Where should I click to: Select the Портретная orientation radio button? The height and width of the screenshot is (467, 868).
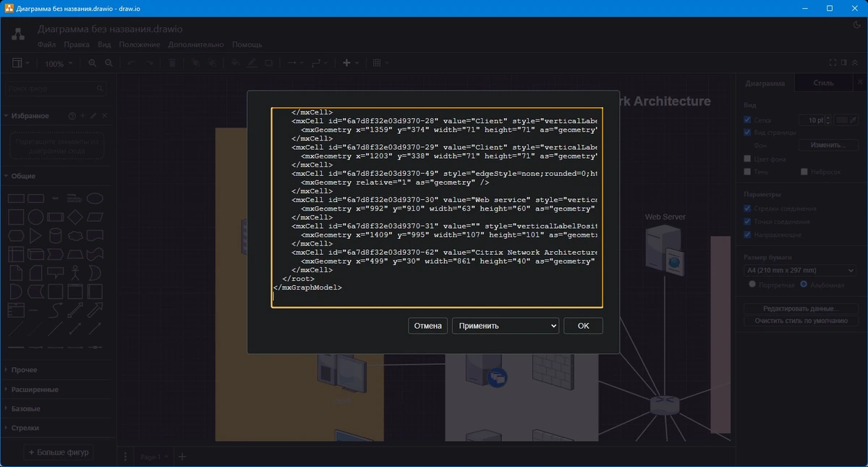click(752, 285)
